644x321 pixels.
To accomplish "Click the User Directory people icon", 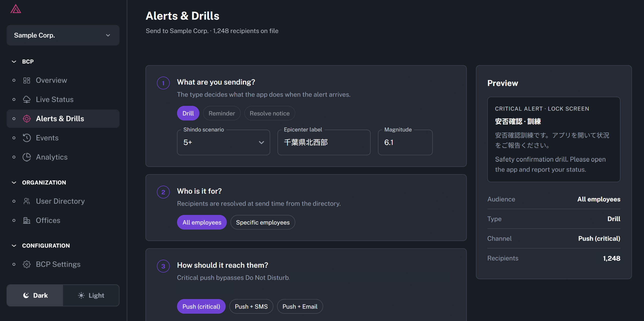I will click(x=26, y=201).
